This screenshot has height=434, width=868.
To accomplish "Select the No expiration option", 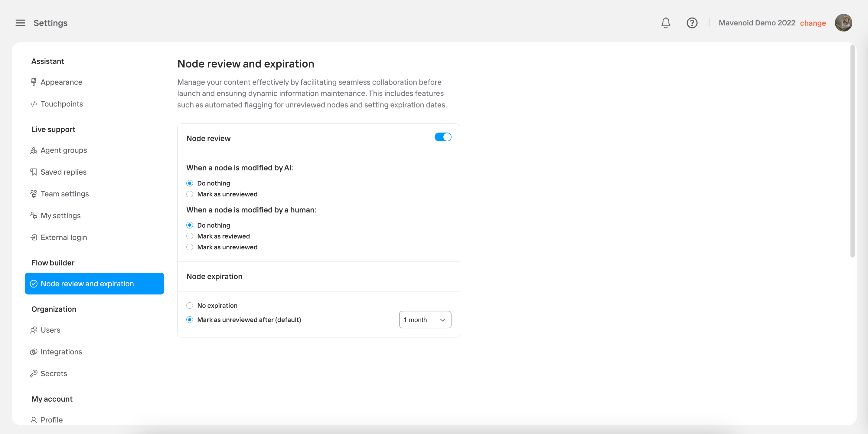I will tap(190, 305).
